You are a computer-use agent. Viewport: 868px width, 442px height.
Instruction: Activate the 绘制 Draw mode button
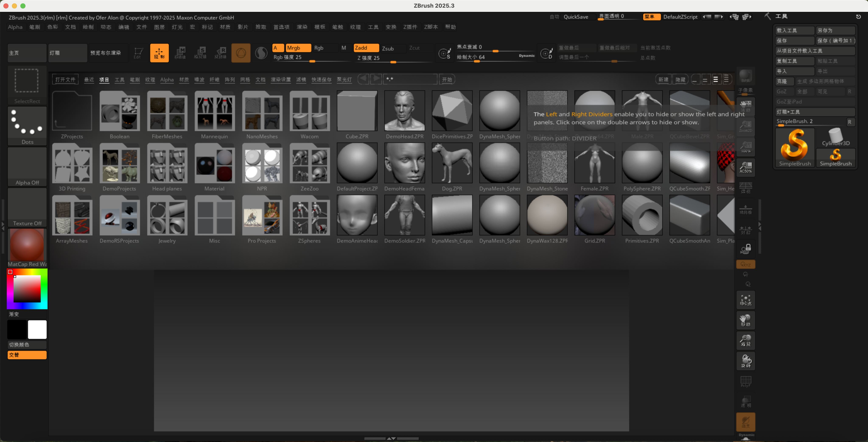point(159,53)
